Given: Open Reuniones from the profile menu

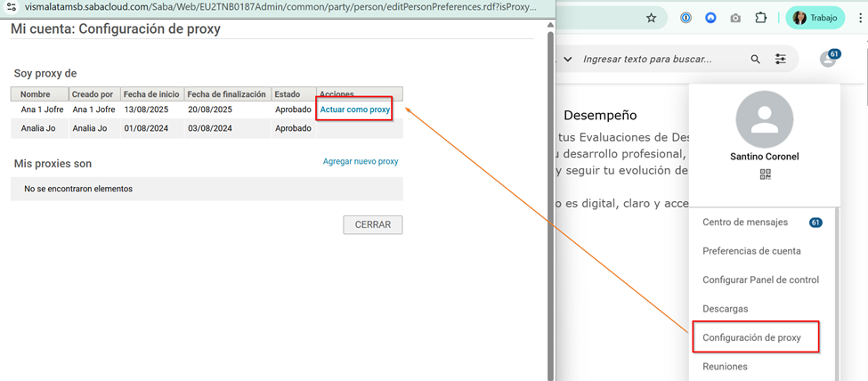Looking at the screenshot, I should pyautogui.click(x=725, y=366).
